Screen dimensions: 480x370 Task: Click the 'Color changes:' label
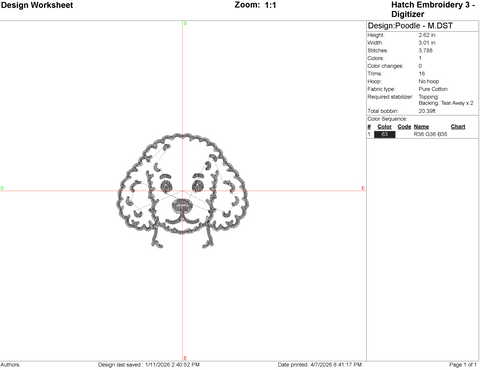pos(385,66)
